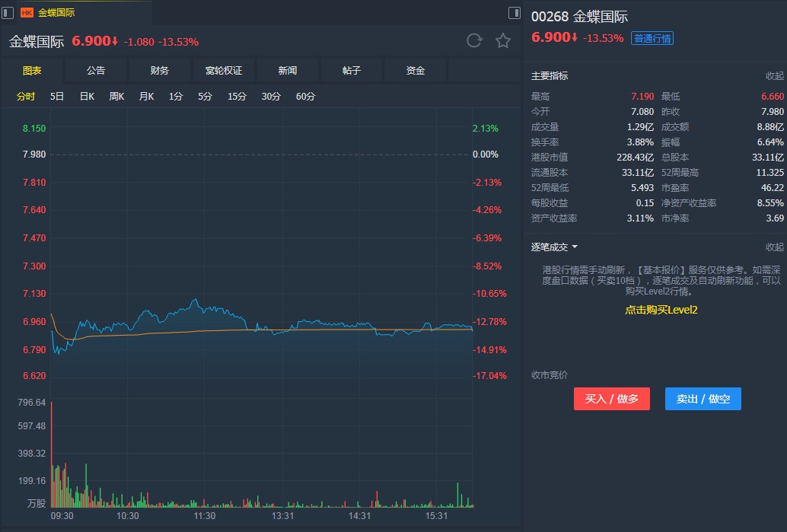787x532 pixels.
Task: Switch to the 公告 tab
Action: click(96, 71)
